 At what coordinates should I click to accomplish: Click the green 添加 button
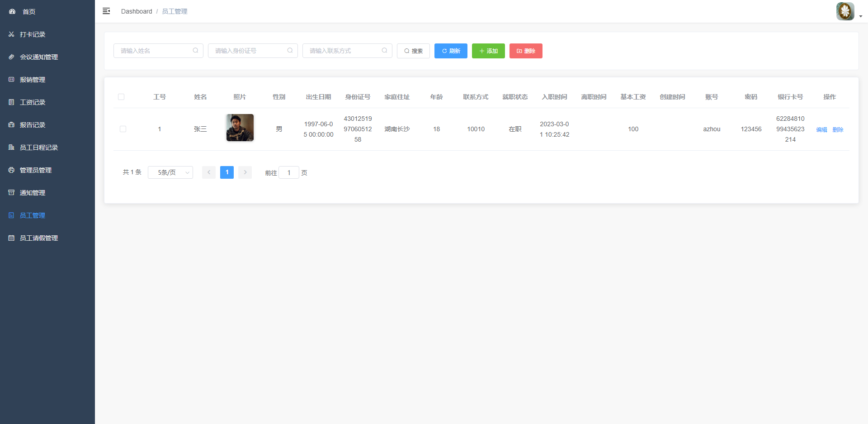pos(488,51)
